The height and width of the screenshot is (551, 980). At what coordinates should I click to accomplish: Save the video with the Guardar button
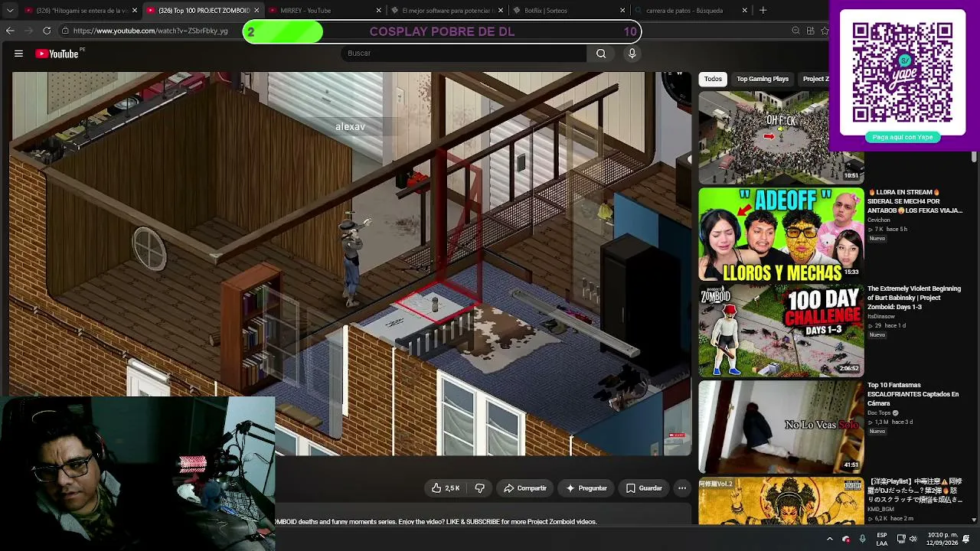pos(644,488)
